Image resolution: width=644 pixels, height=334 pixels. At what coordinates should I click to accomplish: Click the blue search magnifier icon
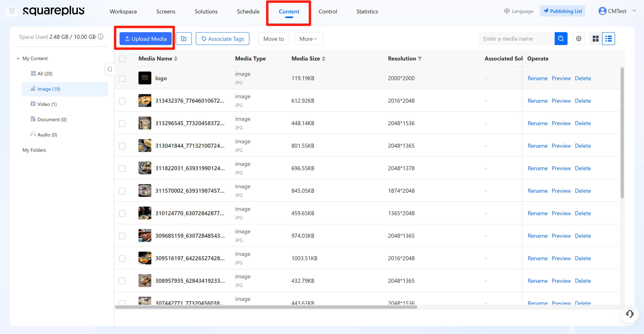[x=561, y=39]
